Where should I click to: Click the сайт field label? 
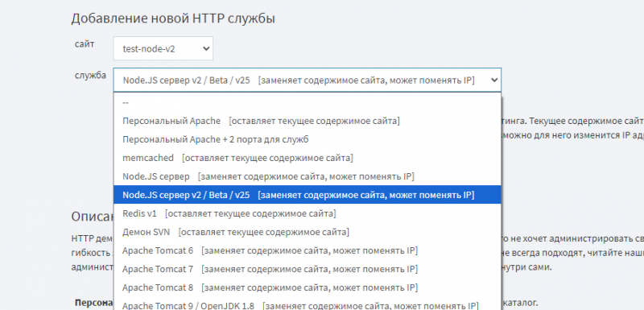click(x=85, y=43)
